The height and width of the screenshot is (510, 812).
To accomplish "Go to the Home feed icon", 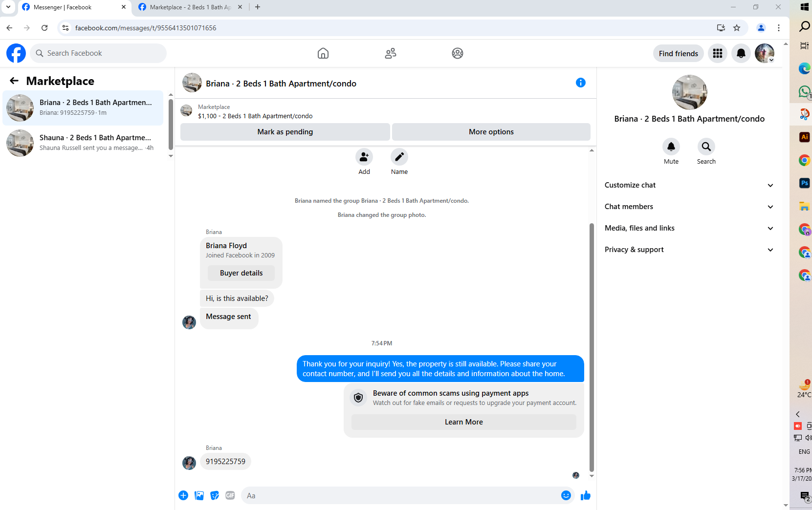I will coord(323,53).
